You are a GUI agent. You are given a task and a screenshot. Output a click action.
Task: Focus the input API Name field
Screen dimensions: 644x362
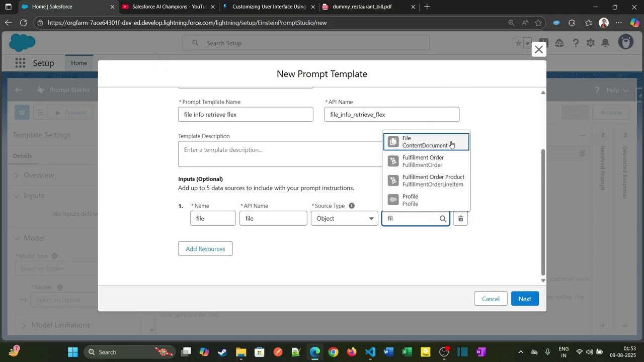click(x=273, y=219)
